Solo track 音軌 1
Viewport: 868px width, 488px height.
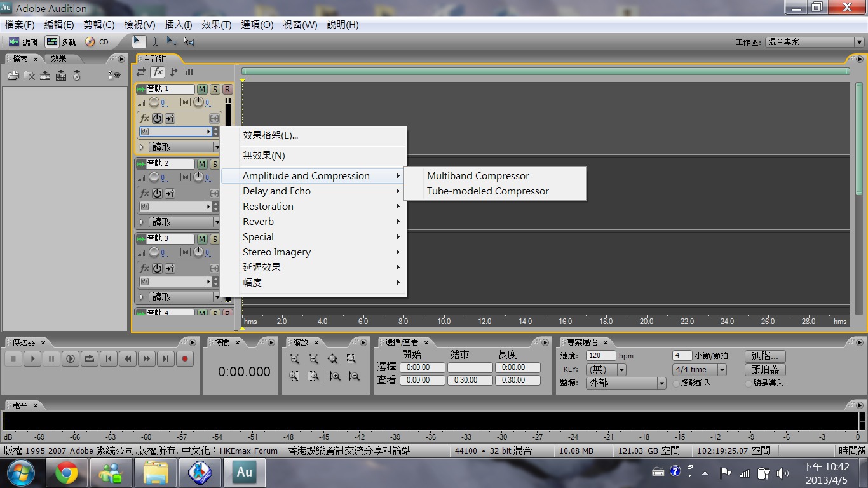tap(215, 89)
